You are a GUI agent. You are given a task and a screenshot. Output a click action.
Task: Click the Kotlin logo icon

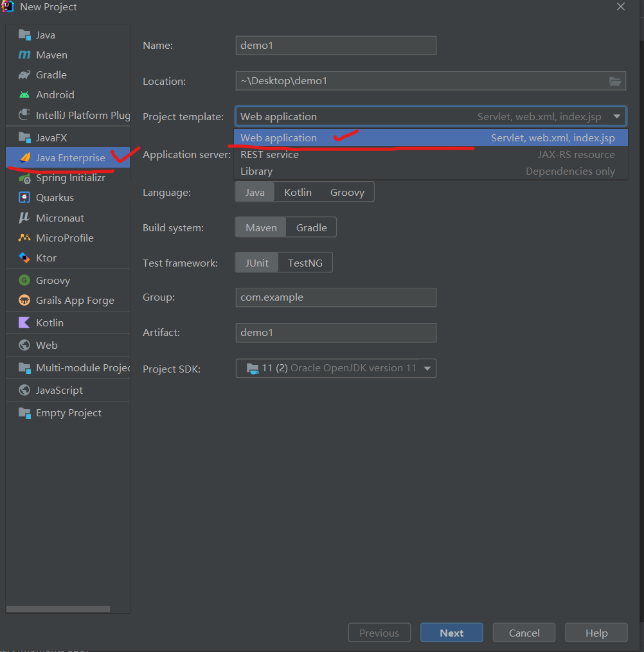(x=24, y=322)
